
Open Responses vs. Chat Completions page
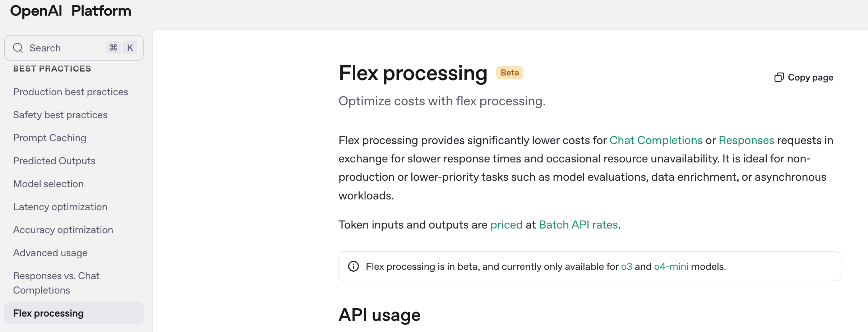pyautogui.click(x=56, y=283)
